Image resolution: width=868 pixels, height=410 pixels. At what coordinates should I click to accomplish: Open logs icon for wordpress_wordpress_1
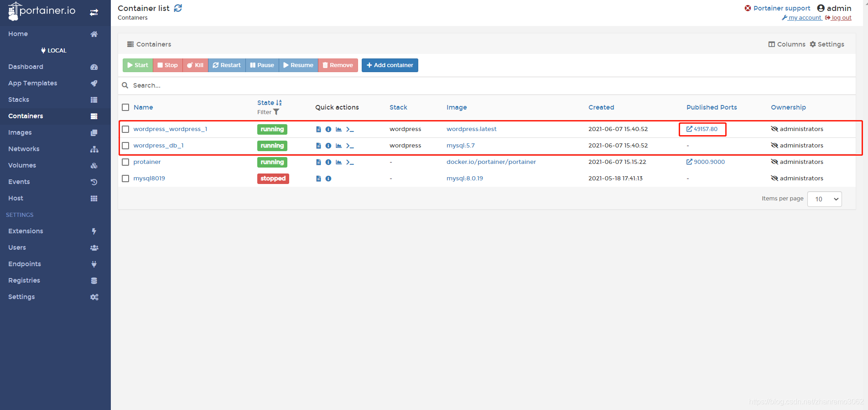318,129
